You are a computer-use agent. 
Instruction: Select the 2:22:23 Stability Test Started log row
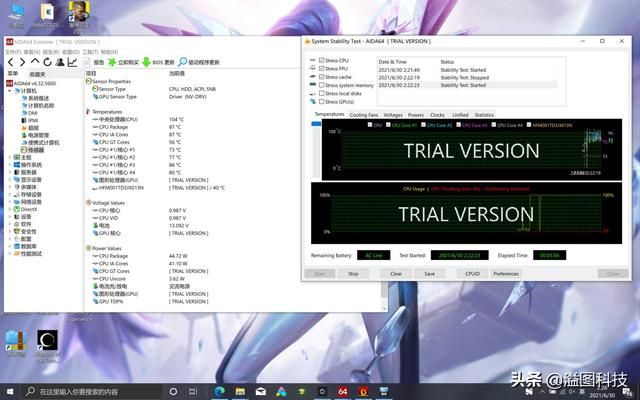(x=467, y=85)
